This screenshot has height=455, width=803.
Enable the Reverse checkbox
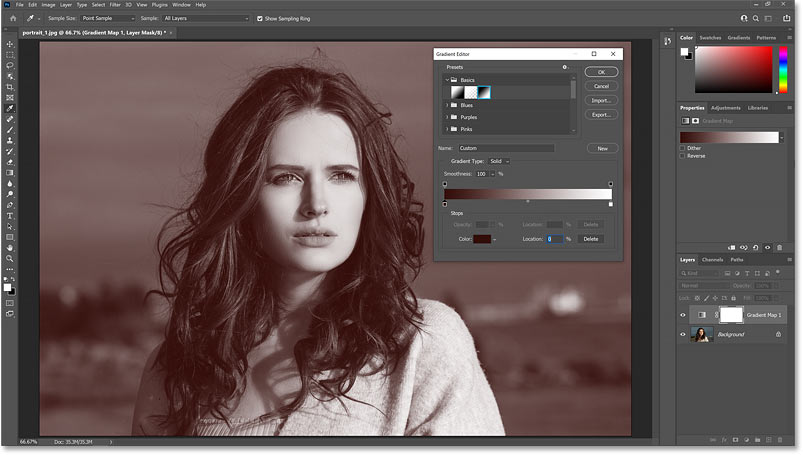tap(682, 156)
